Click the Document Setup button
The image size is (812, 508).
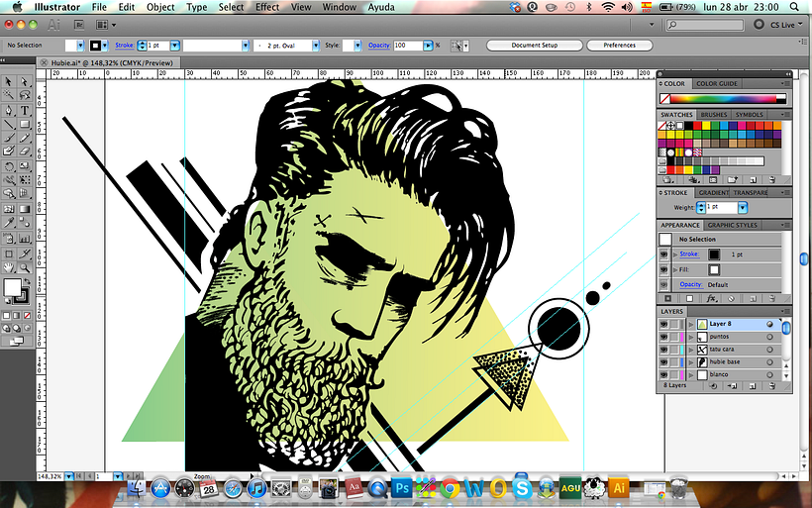point(535,46)
